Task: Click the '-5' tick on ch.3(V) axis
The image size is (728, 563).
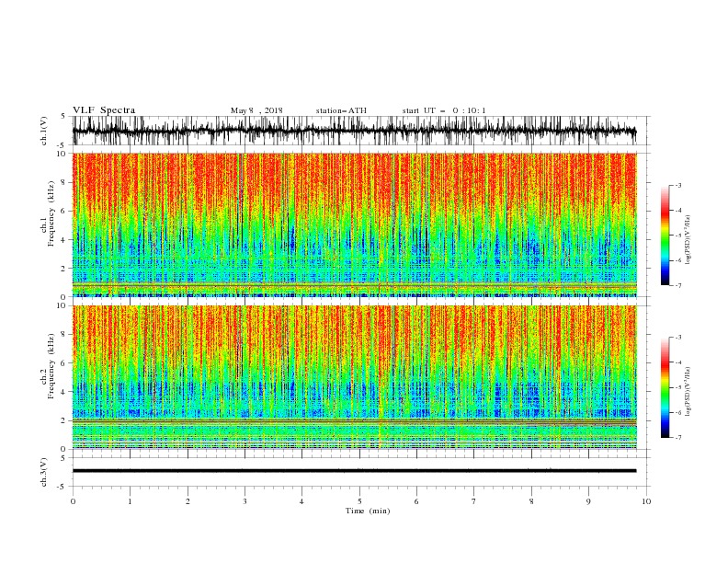Action: click(x=63, y=487)
